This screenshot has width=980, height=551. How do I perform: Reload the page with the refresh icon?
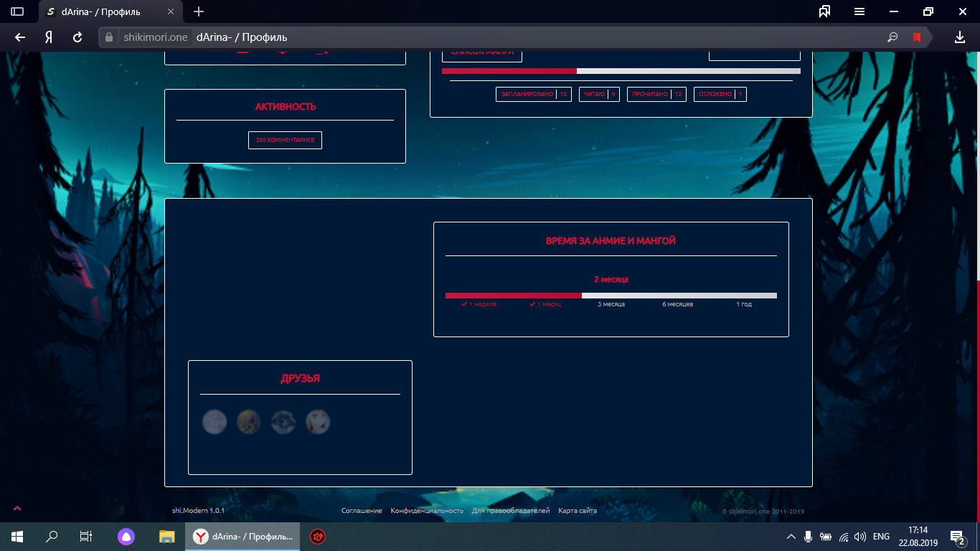pyautogui.click(x=77, y=38)
